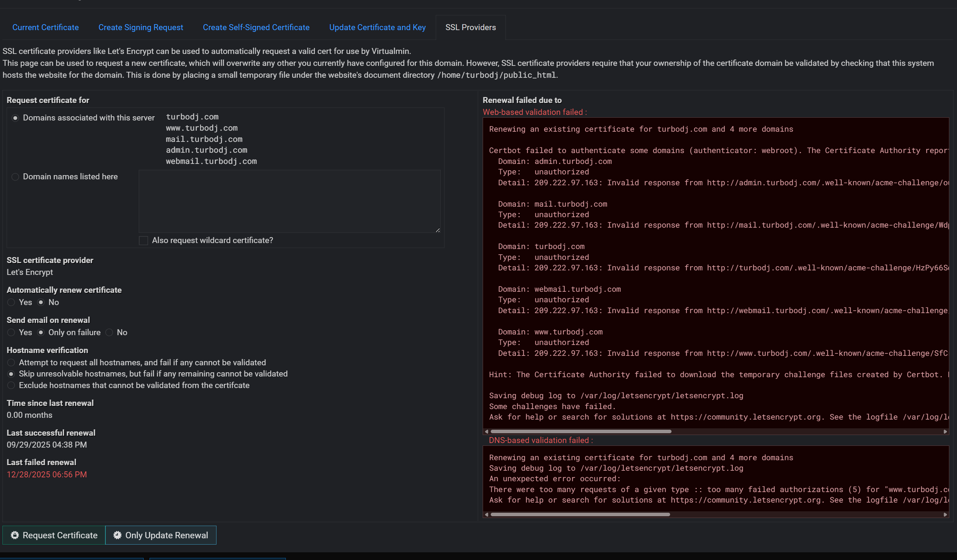957x560 pixels.
Task: Choose No for send email on renewal
Action: click(x=109, y=333)
